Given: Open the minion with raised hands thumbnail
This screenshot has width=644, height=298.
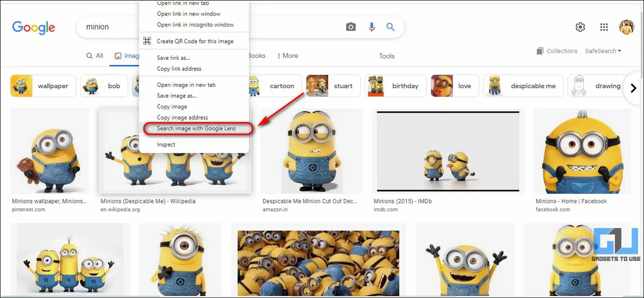Looking at the screenshot, I should pos(464,261).
